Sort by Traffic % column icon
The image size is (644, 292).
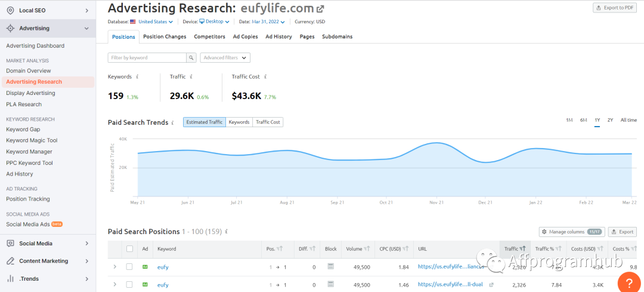pyautogui.click(x=559, y=249)
